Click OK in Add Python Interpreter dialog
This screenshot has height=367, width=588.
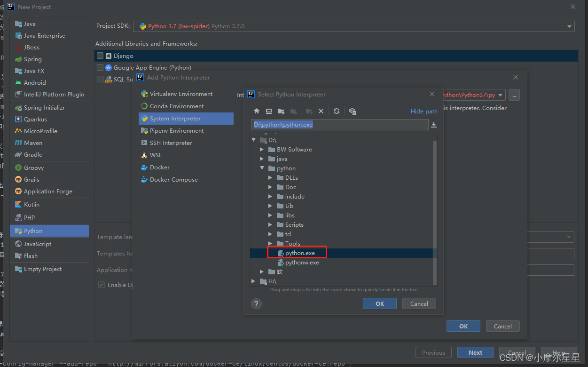click(463, 327)
